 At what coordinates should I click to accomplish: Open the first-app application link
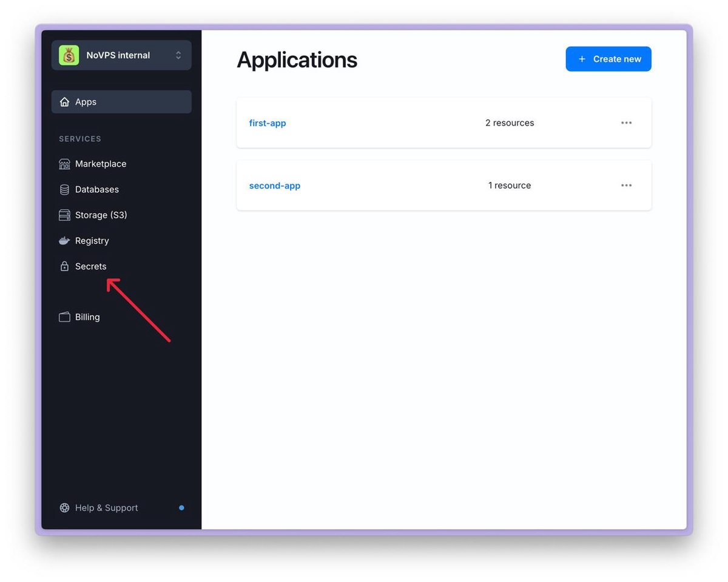tap(268, 123)
